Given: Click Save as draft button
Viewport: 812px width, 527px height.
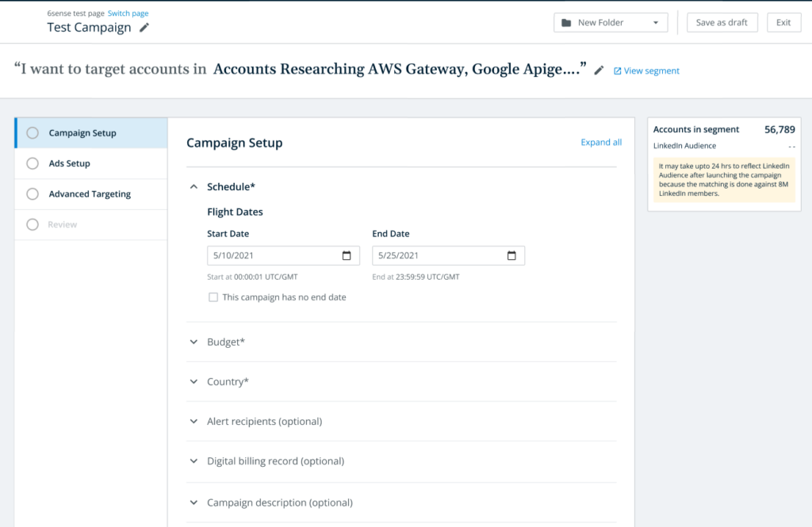Looking at the screenshot, I should (722, 23).
